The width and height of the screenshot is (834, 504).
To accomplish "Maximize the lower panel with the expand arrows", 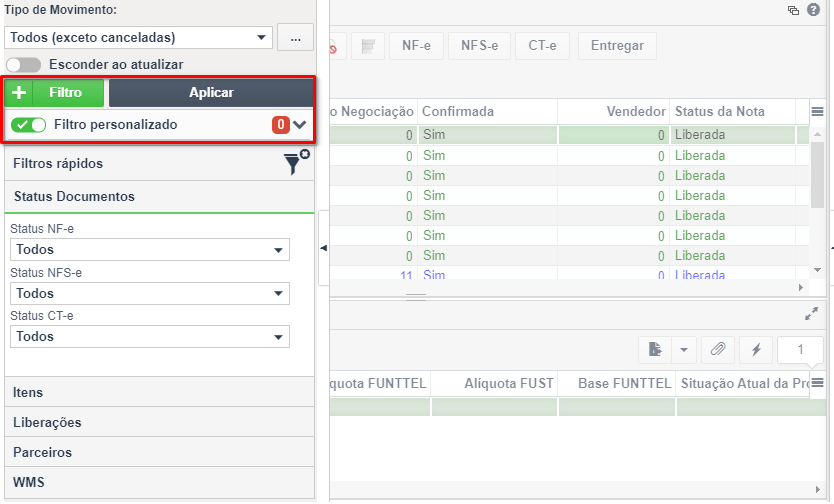I will (811, 314).
